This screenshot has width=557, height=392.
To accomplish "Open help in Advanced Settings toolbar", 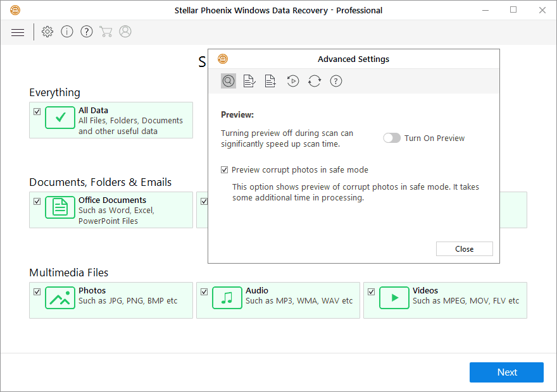I will pyautogui.click(x=336, y=81).
